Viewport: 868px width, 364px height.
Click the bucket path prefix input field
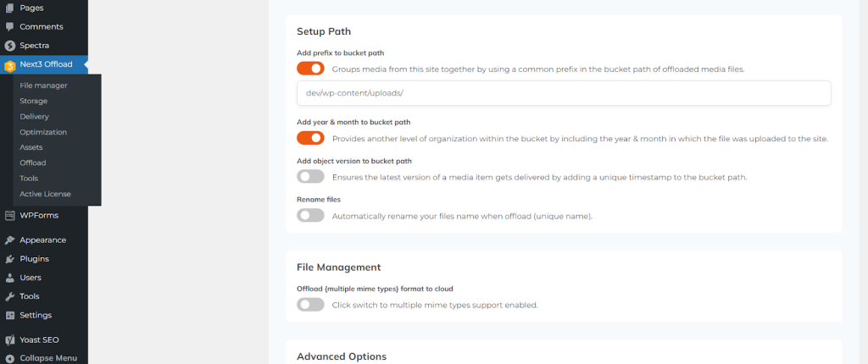click(x=564, y=93)
